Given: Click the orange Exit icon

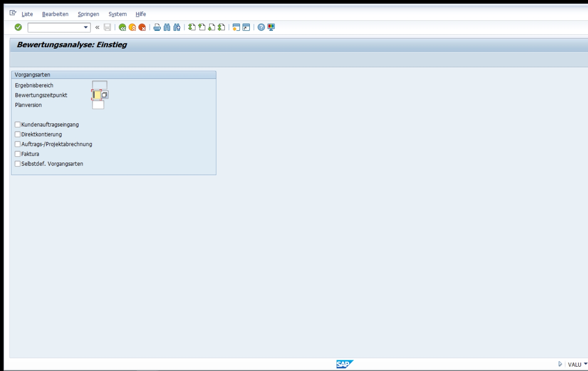Looking at the screenshot, I should click(132, 27).
